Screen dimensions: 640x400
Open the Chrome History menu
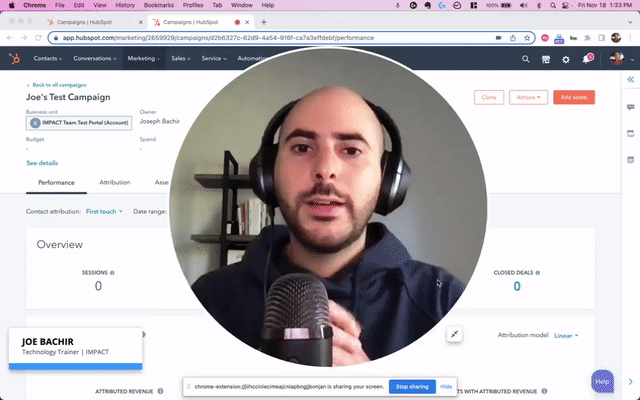click(125, 5)
